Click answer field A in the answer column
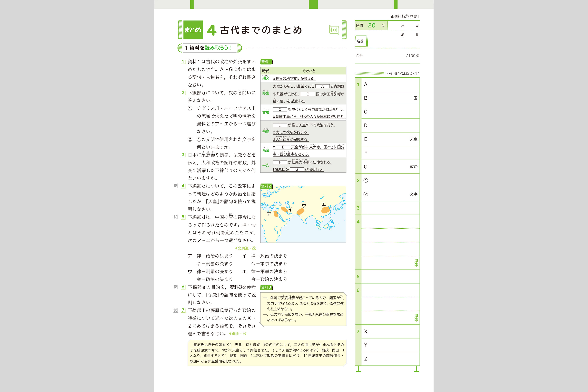The height and width of the screenshot is (392, 588). [x=390, y=84]
